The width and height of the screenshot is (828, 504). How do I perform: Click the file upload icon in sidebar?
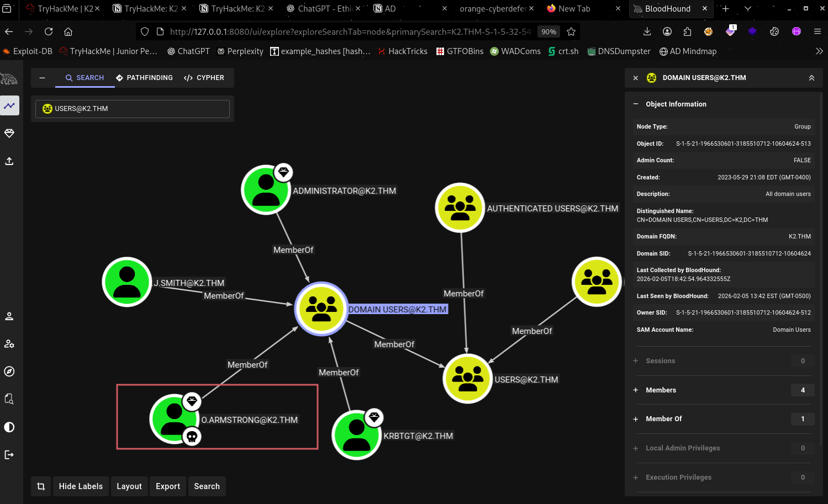pos(9,161)
